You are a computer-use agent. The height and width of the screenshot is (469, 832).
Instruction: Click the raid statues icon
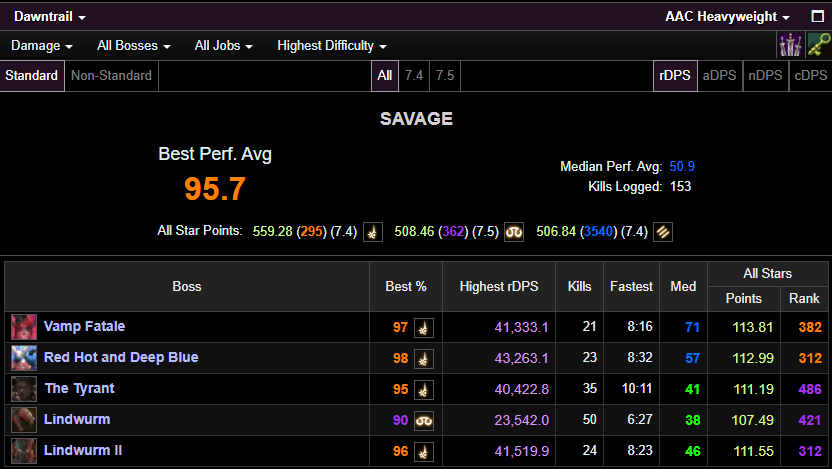pyautogui.click(x=790, y=45)
